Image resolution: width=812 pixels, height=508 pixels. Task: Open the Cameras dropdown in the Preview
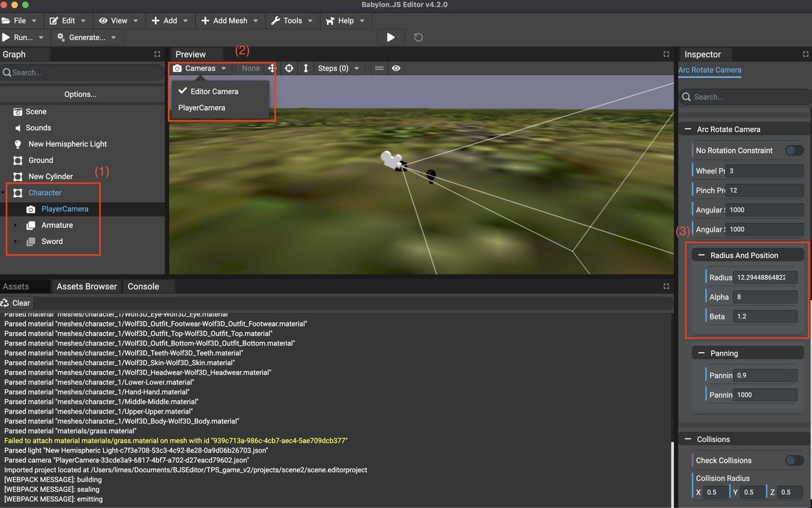(x=200, y=68)
